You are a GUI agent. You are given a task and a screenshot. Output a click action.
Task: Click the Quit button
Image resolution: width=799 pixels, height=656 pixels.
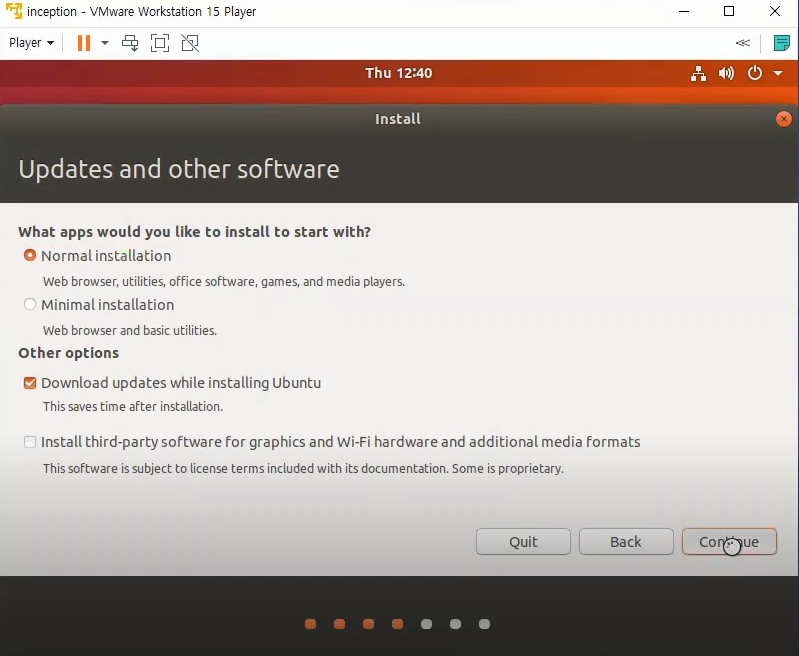click(523, 541)
